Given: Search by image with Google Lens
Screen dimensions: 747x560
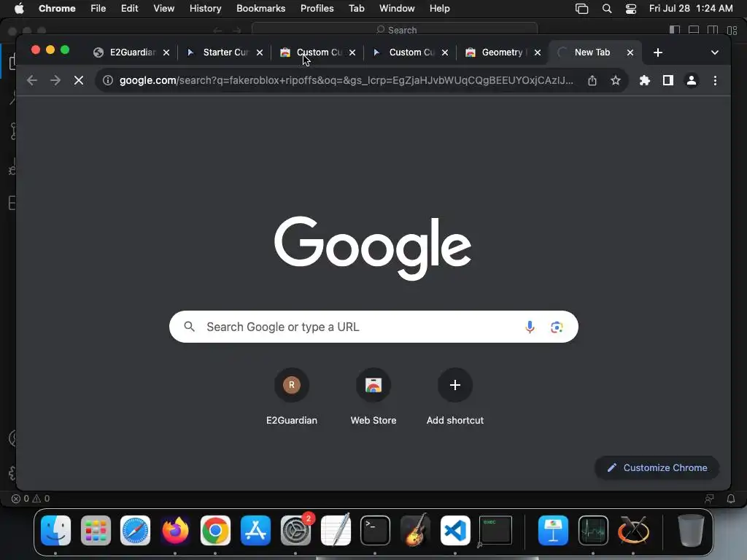Looking at the screenshot, I should click(557, 327).
